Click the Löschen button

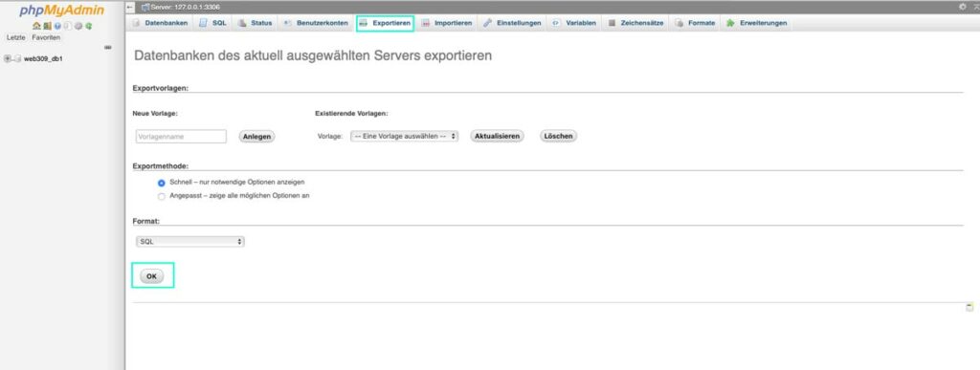pyautogui.click(x=558, y=136)
